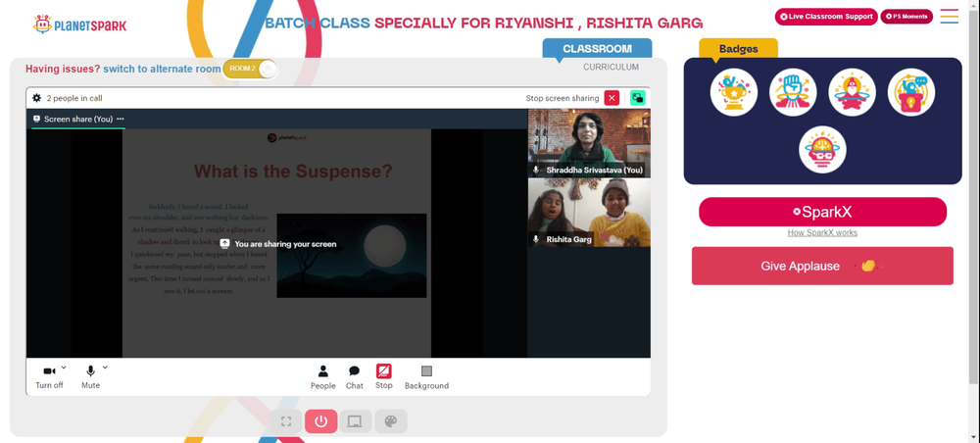Click the green screen layout icon
The height and width of the screenshot is (443, 980).
click(638, 98)
